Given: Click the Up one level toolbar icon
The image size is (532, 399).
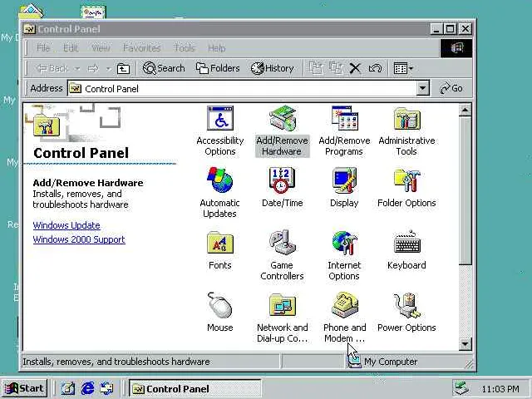Looking at the screenshot, I should tap(123, 68).
